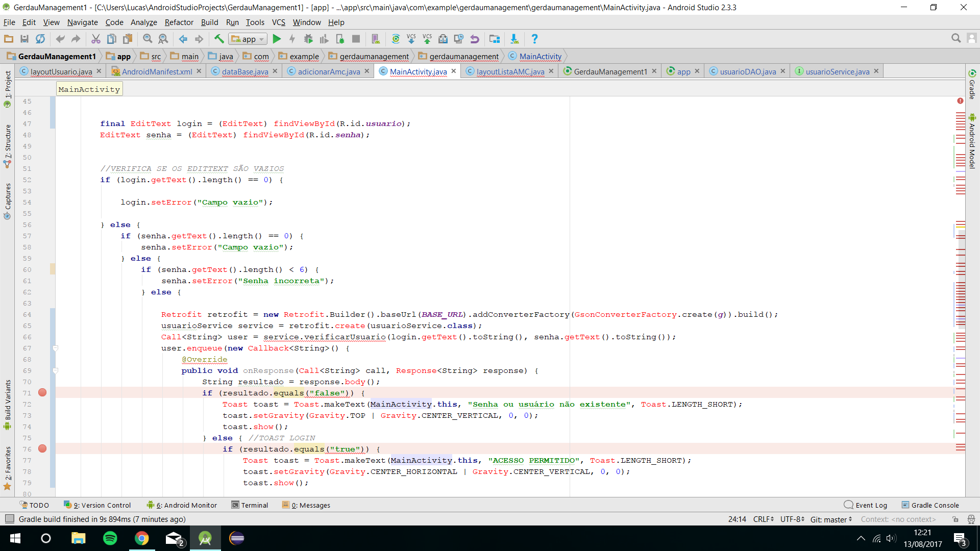Click the Stop square icon
Screen dimensions: 980x551
[x=356, y=39]
